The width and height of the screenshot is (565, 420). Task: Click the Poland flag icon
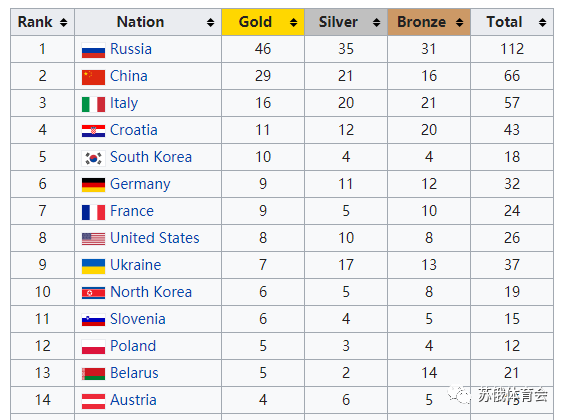[93, 347]
